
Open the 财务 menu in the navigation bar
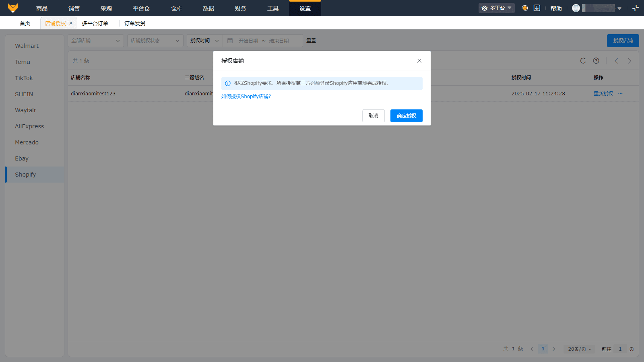pos(240,8)
